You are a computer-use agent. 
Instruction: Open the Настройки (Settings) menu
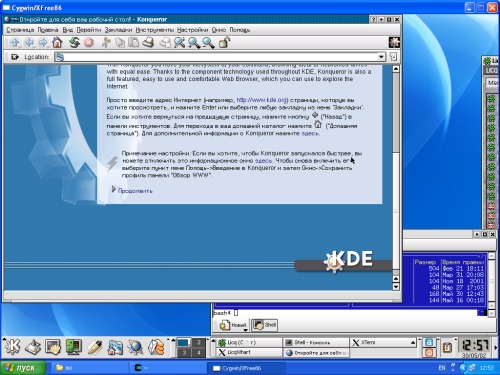point(192,30)
